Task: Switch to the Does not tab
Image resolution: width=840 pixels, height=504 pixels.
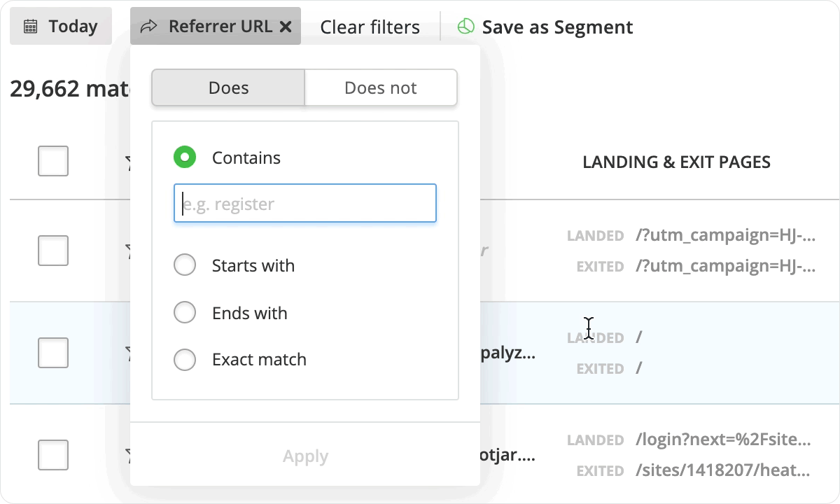Action: tap(380, 87)
